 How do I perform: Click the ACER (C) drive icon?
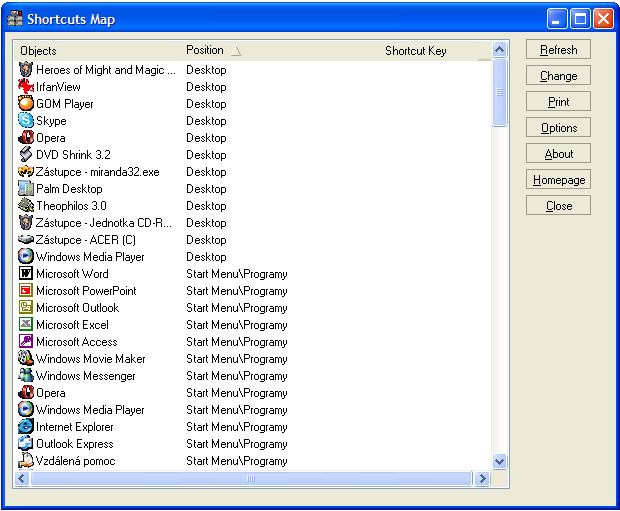click(26, 240)
